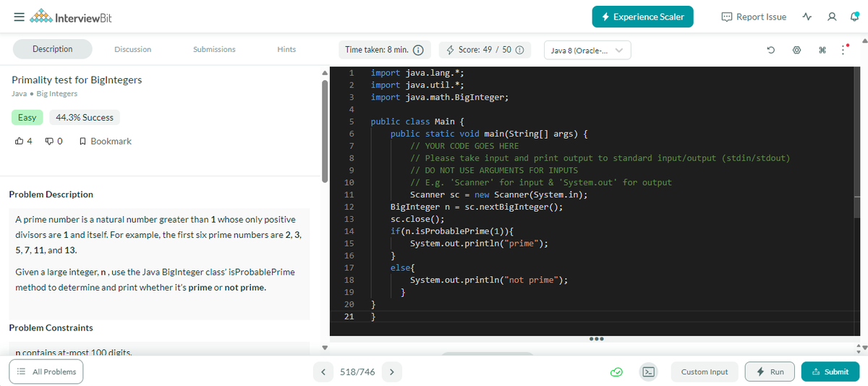Image resolution: width=868 pixels, height=386 pixels.
Task: Go to the previous problem
Action: 324,372
